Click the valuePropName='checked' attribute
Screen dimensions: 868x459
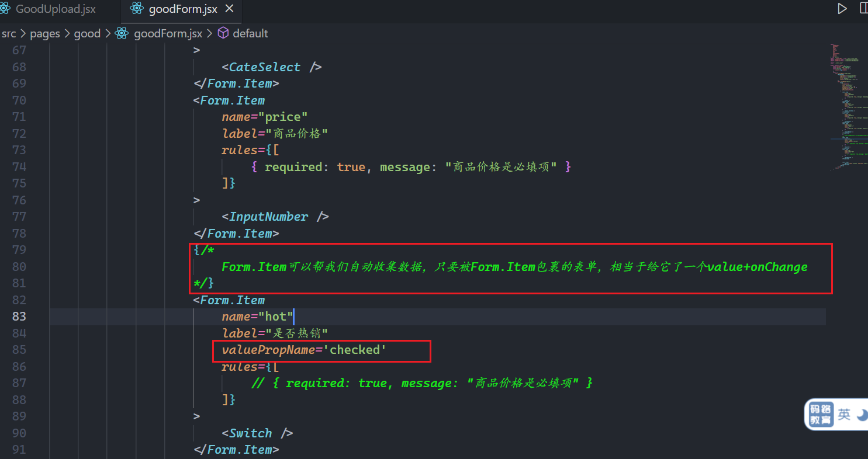304,350
